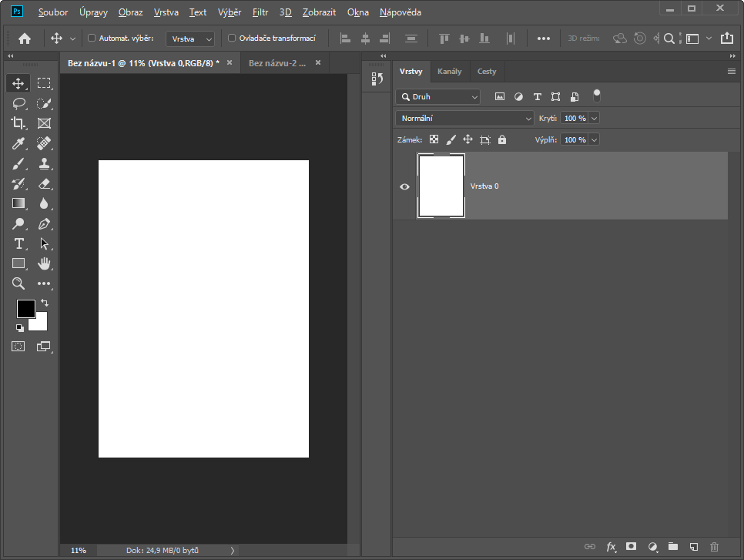This screenshot has width=744, height=560.
Task: Pick the Eyedropper tool
Action: (18, 143)
